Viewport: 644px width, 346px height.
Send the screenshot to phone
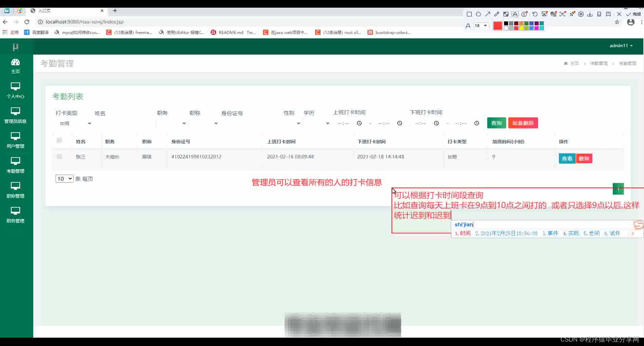pyautogui.click(x=599, y=14)
